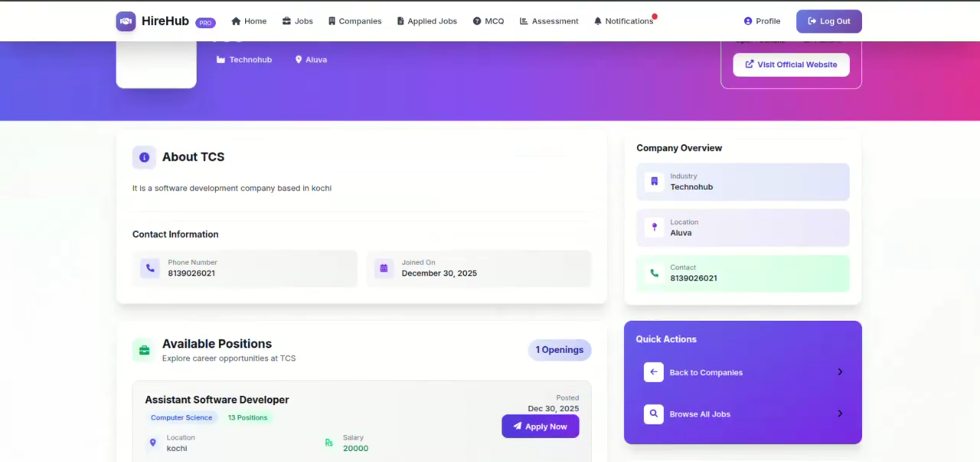Image resolution: width=980 pixels, height=462 pixels.
Task: Open Notifications from the navbar
Action: pos(624,21)
